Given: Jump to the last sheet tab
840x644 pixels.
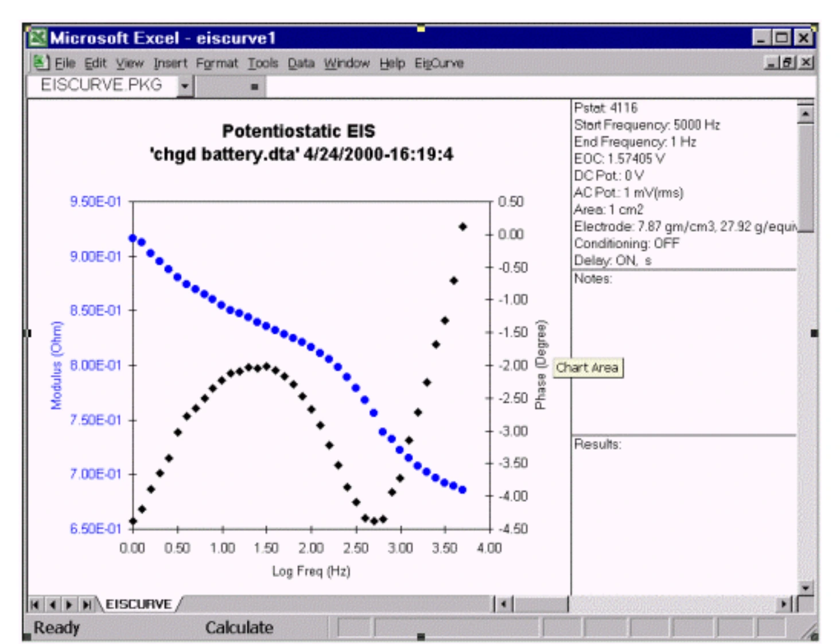Looking at the screenshot, I should point(87,604).
